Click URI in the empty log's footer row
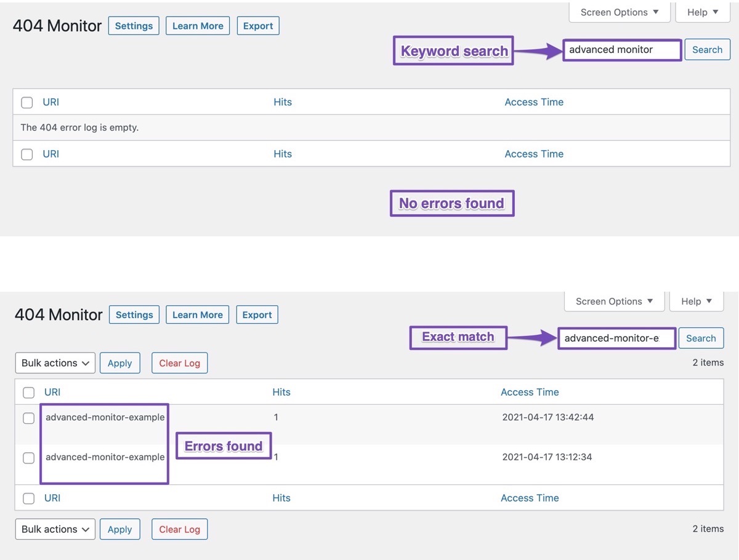 click(x=51, y=154)
